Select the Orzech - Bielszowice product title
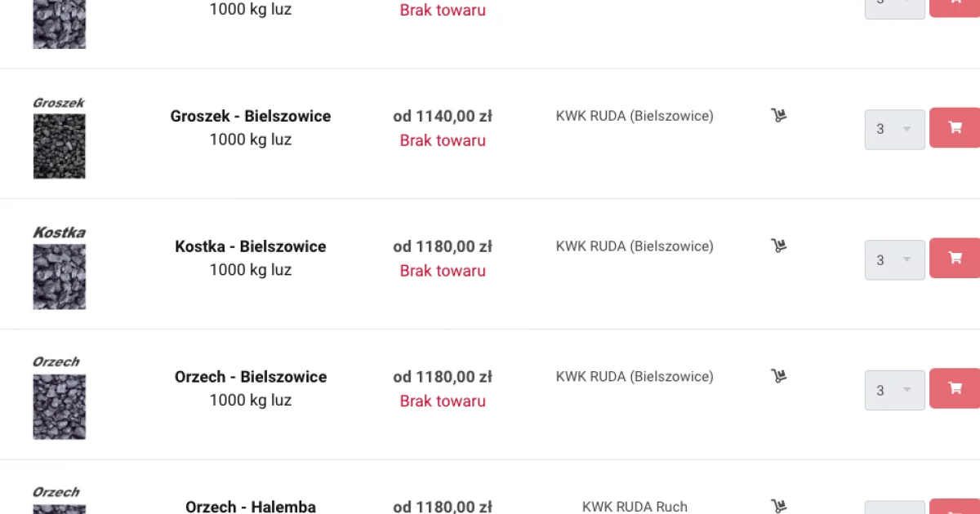980x514 pixels. 251,377
